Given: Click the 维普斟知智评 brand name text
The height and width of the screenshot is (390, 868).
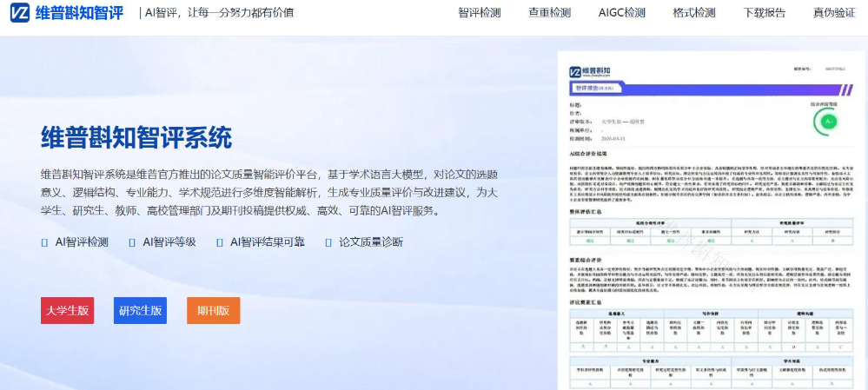Looking at the screenshot, I should point(79,13).
